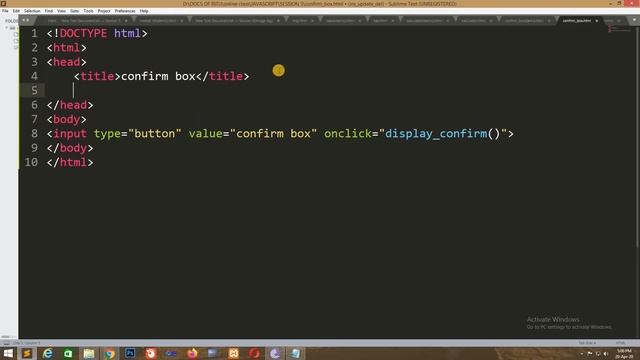Open the tab list dropdown arrow
This screenshot has width=640, height=360.
point(634,20)
